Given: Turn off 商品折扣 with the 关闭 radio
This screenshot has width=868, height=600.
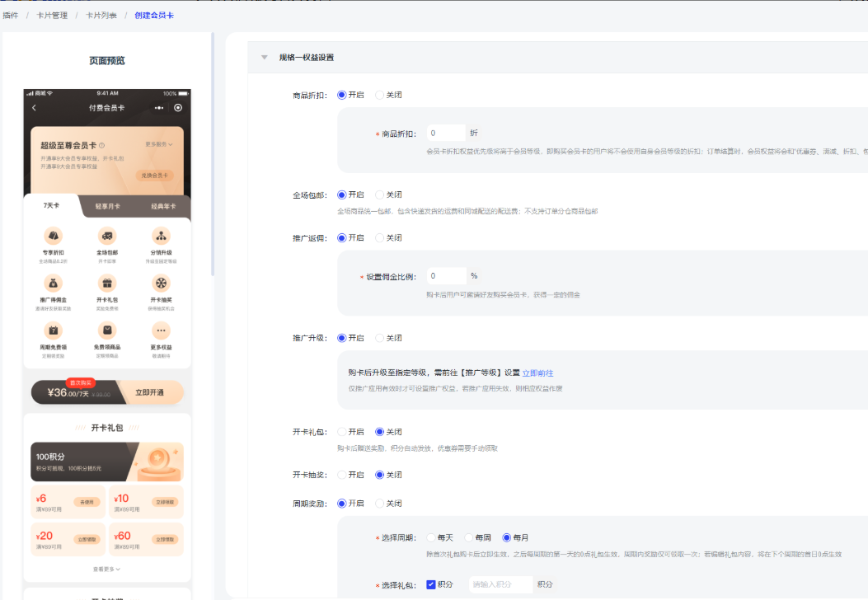Looking at the screenshot, I should [x=380, y=95].
